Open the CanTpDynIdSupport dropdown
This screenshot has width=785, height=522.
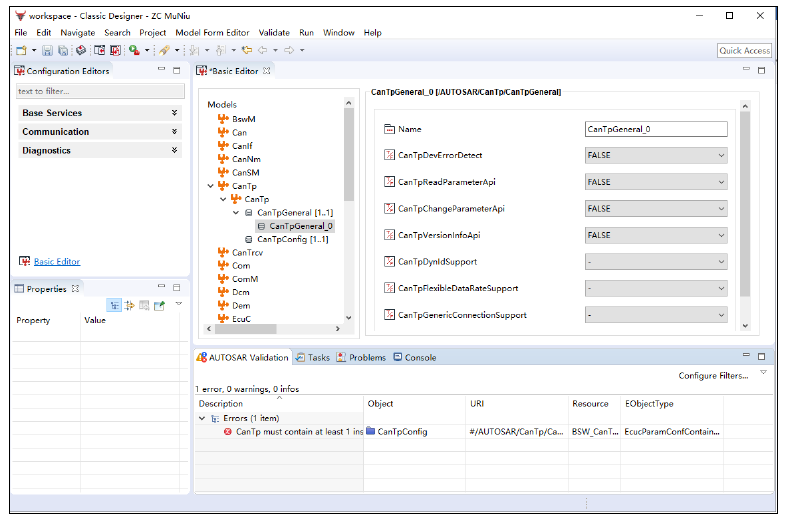click(x=656, y=262)
